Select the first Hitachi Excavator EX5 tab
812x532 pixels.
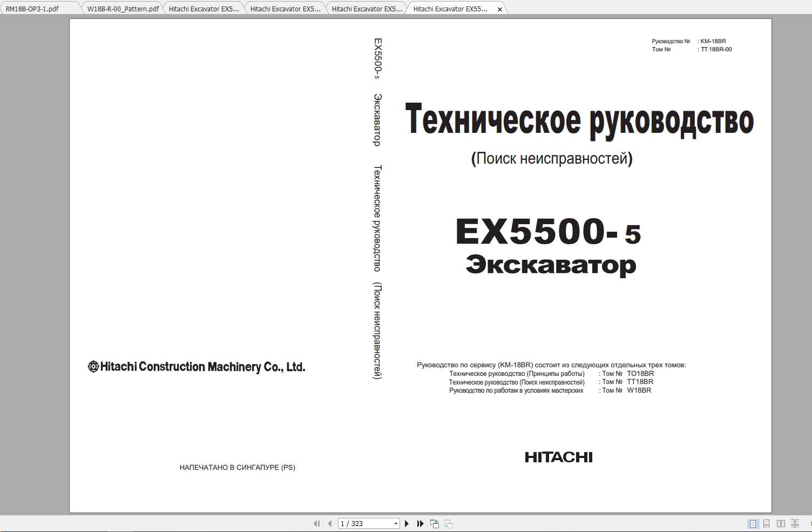[204, 9]
